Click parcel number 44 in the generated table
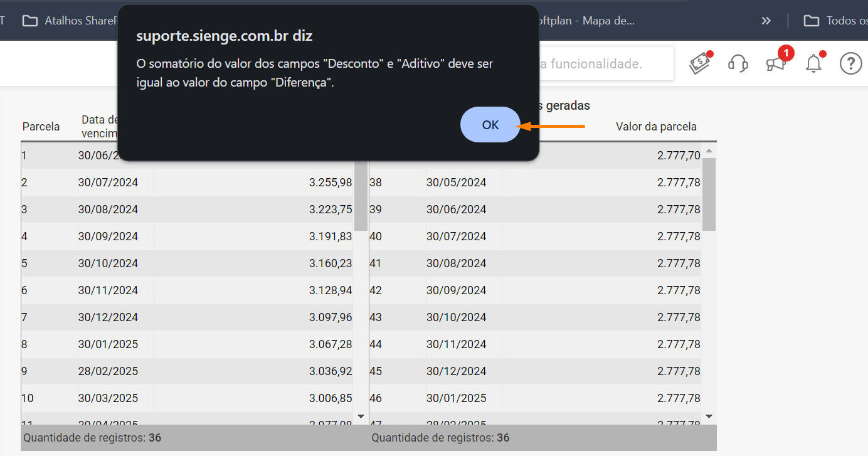Screen dimensions: 868x456 tap(376, 344)
